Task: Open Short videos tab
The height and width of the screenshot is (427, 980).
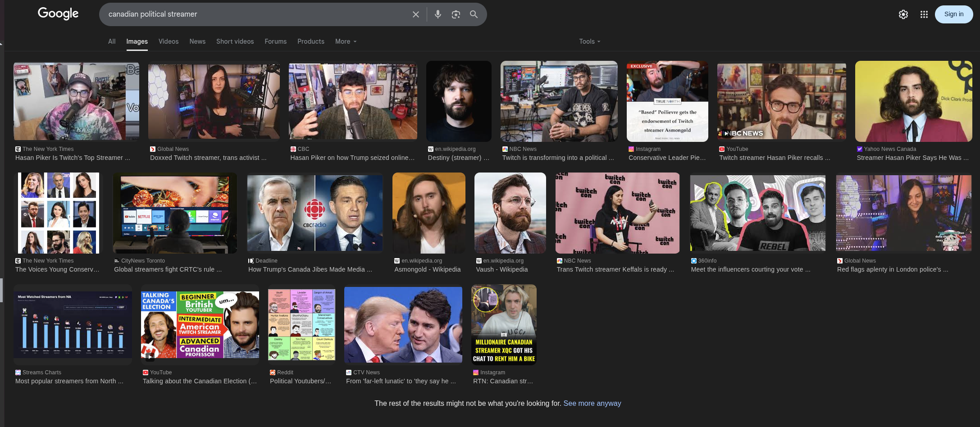Action: (x=235, y=41)
